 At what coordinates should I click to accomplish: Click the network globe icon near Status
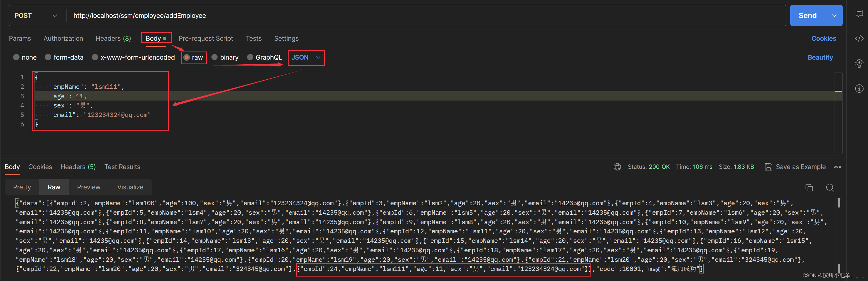[x=617, y=167]
